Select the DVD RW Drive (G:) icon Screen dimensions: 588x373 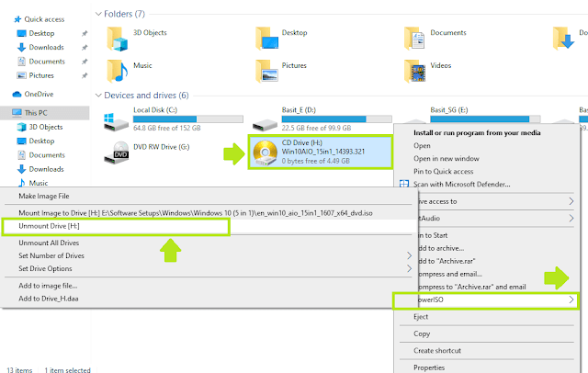[x=117, y=153]
